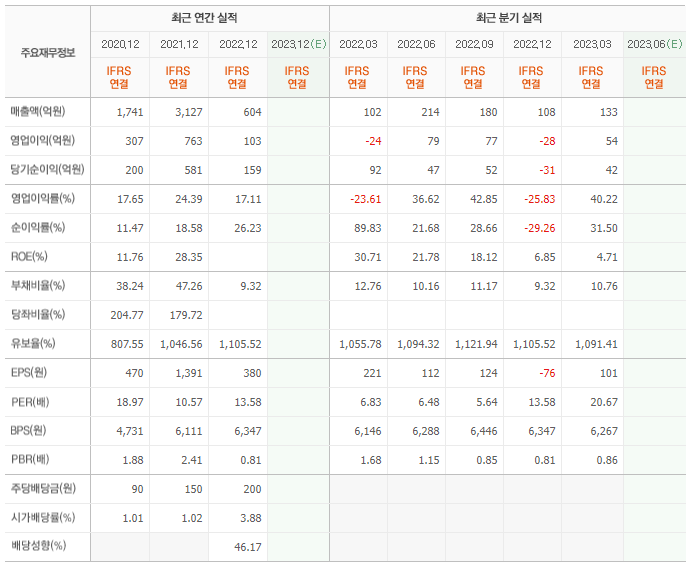The width and height of the screenshot is (693, 565).
Task: Click the BPS(원) row label
Action: click(29, 431)
